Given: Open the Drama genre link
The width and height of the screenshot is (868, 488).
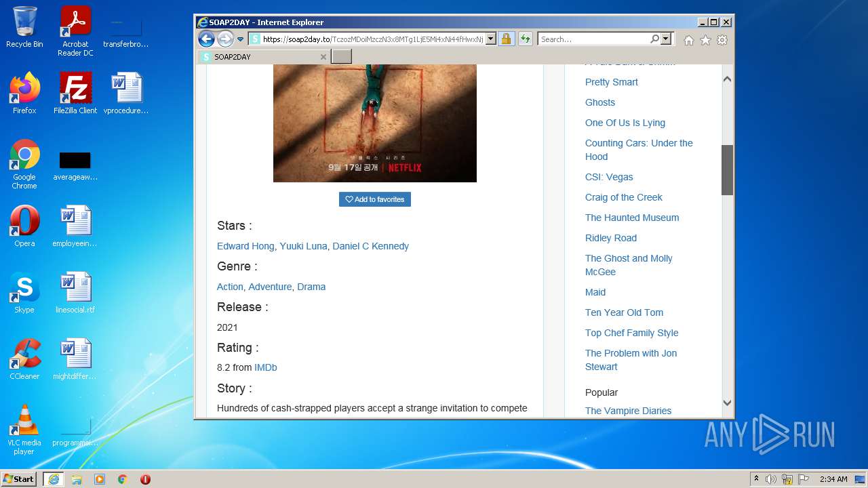Looking at the screenshot, I should (x=311, y=287).
